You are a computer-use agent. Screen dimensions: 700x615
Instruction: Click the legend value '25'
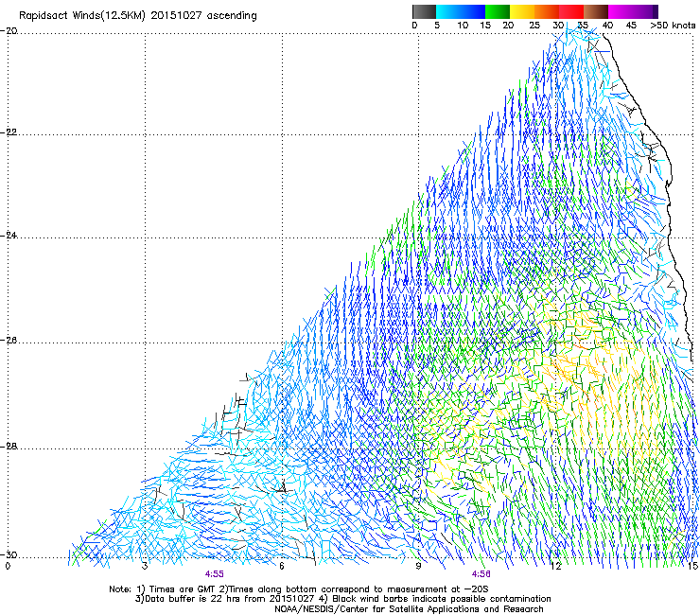click(534, 26)
